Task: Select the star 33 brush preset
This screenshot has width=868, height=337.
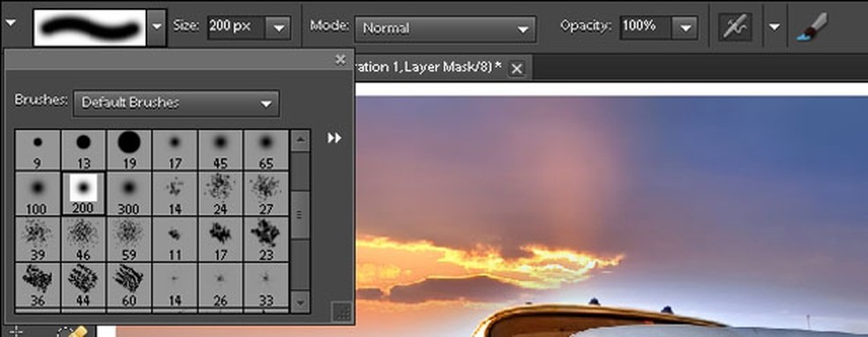Action: coord(266,284)
